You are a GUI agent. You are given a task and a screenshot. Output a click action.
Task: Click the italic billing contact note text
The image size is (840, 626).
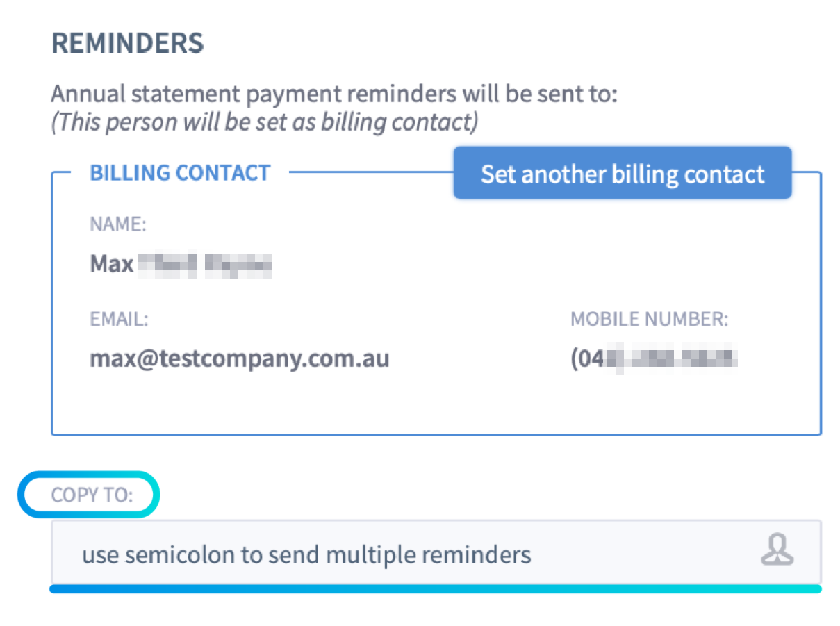(265, 122)
